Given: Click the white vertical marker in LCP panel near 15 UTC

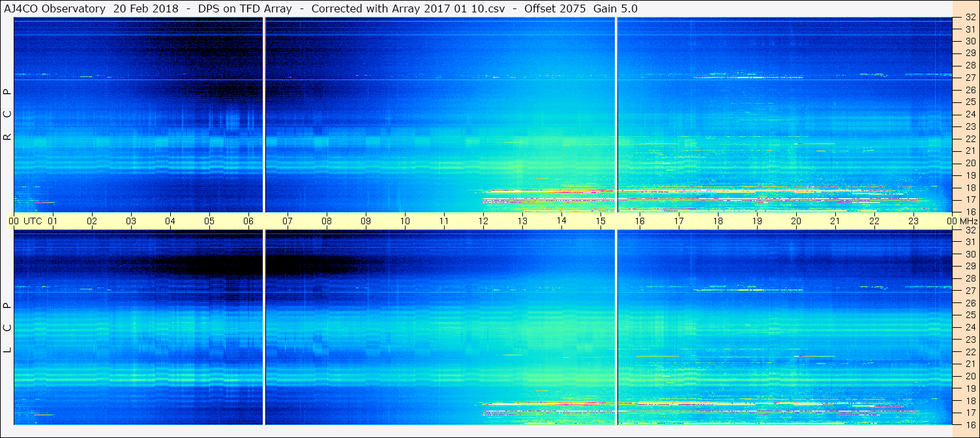Looking at the screenshot, I should [x=616, y=327].
